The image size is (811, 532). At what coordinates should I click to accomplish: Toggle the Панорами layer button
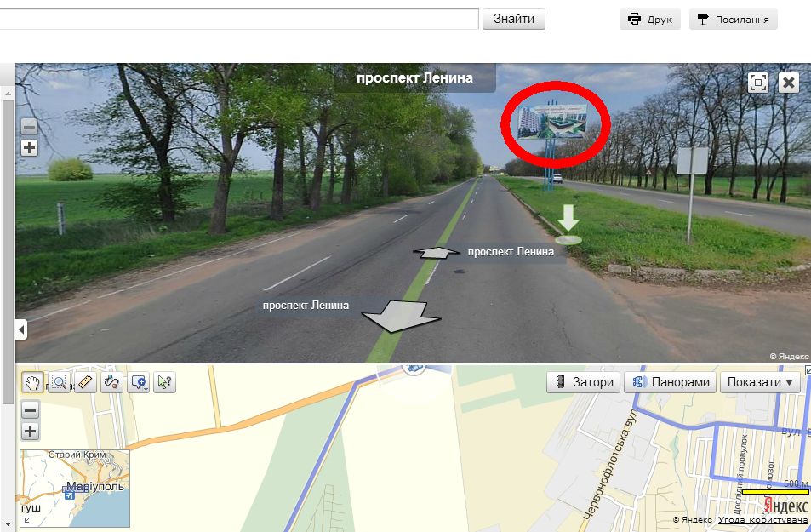pyautogui.click(x=671, y=382)
